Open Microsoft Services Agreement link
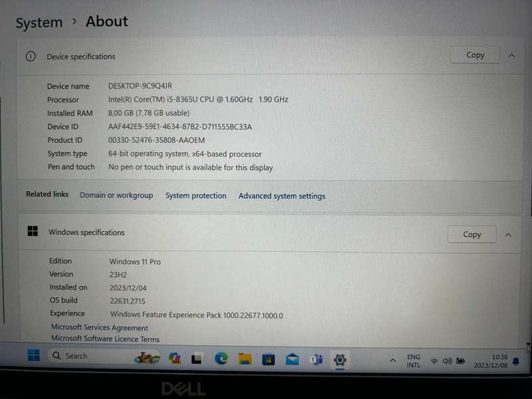This screenshot has height=399, width=532. 99,327
